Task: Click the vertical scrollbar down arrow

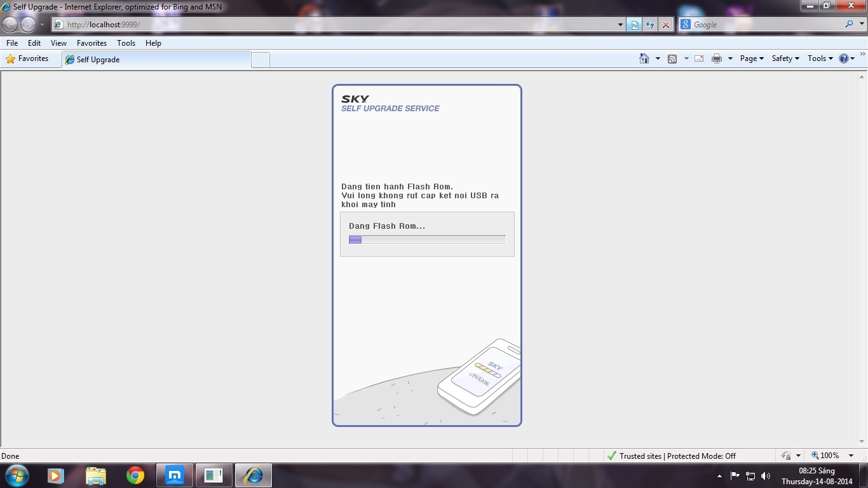Action: (x=862, y=442)
